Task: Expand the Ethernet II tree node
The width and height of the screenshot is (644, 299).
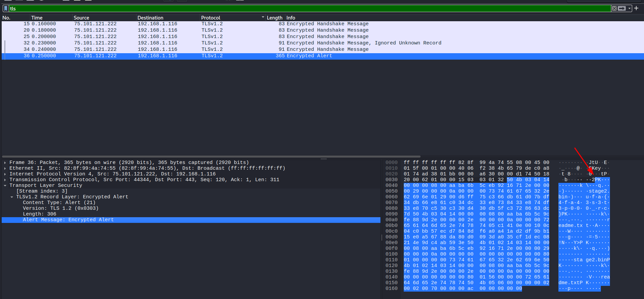Action: [x=5, y=168]
